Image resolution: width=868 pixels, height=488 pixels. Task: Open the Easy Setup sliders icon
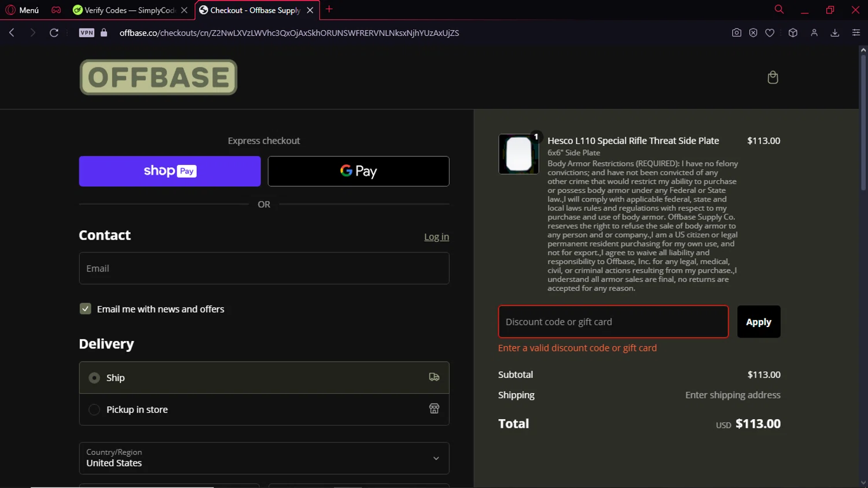click(x=856, y=33)
